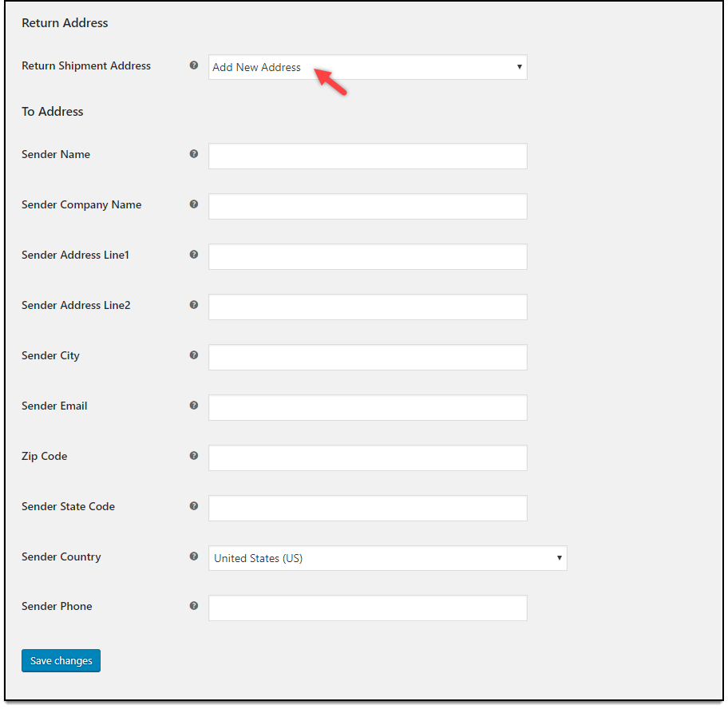
Task: Click the Sender Phone input field
Action: click(x=367, y=608)
